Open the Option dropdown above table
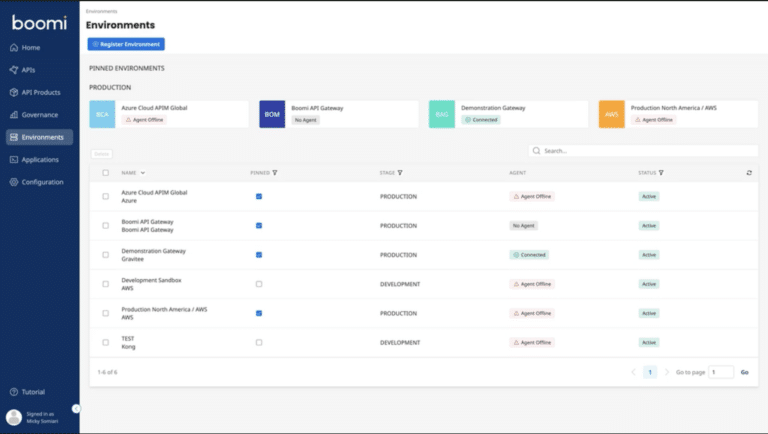The height and width of the screenshot is (434, 768). click(x=101, y=153)
